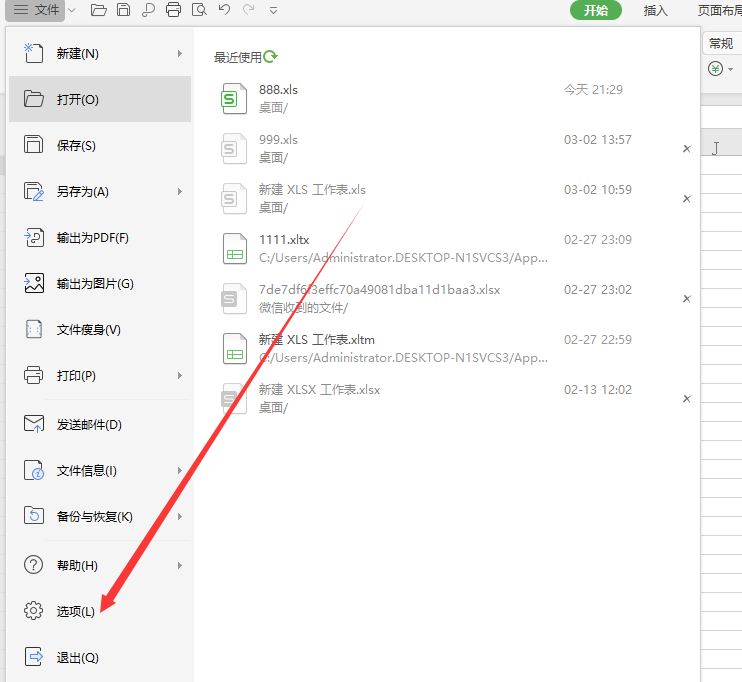Refresh the 最近使用 recent files list

click(x=270, y=57)
